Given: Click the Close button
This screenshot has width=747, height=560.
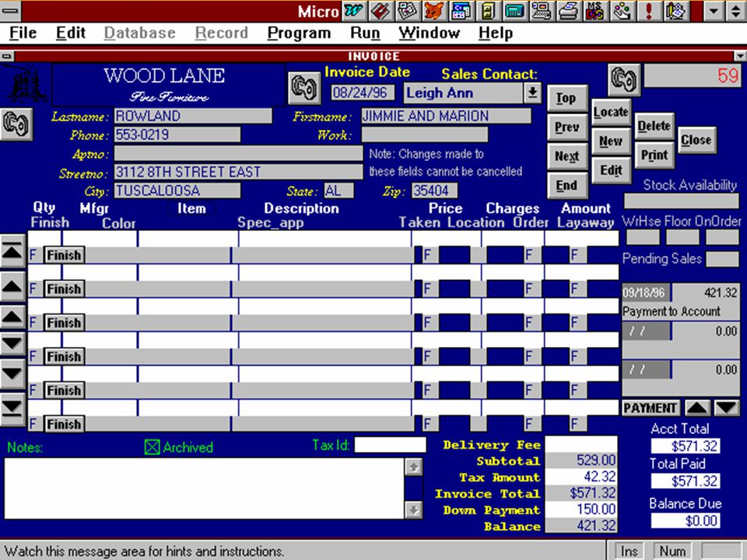Looking at the screenshot, I should (x=696, y=140).
